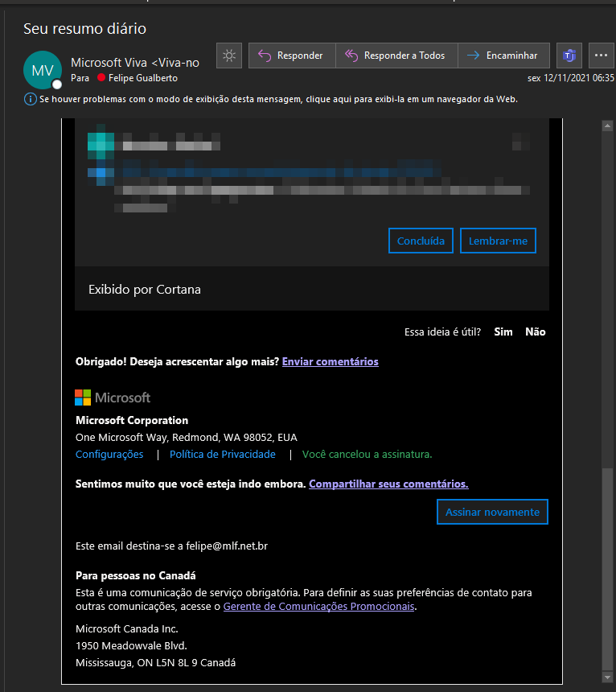This screenshot has width=616, height=692.
Task: Open Compartilhar seus comentários link
Action: tap(388, 484)
